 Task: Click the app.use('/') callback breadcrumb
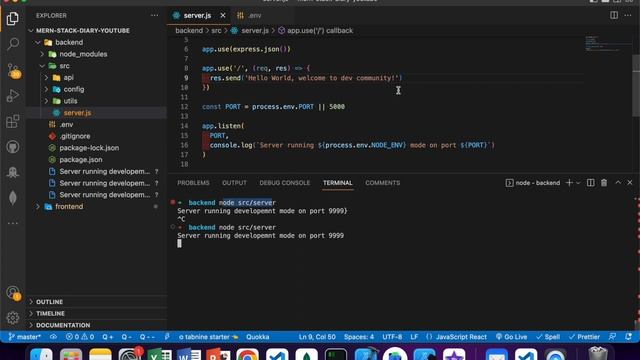320,31
